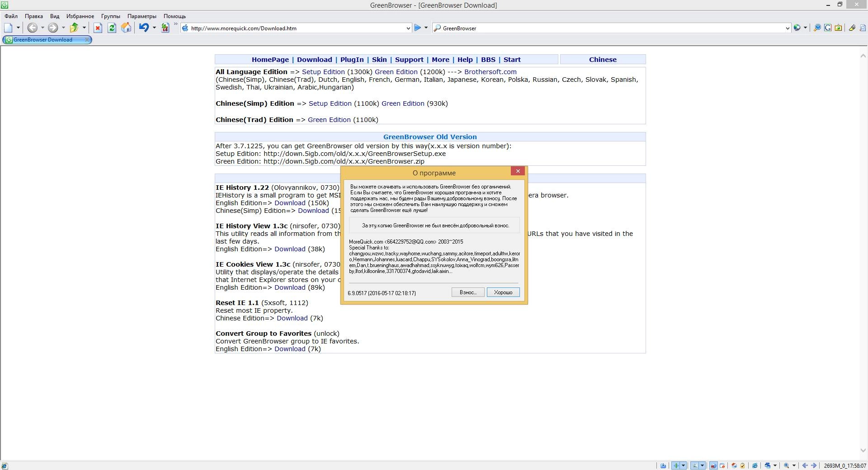Click the New blank page icon
Screen dimensions: 868x470
click(x=8, y=28)
